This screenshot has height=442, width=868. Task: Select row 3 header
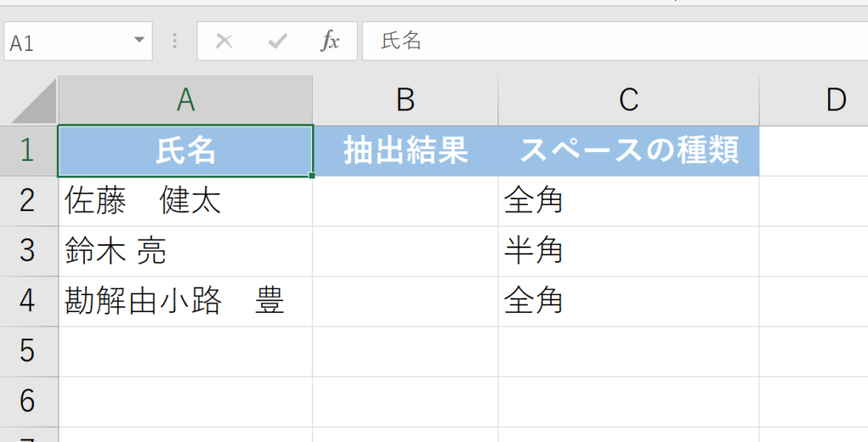28,251
